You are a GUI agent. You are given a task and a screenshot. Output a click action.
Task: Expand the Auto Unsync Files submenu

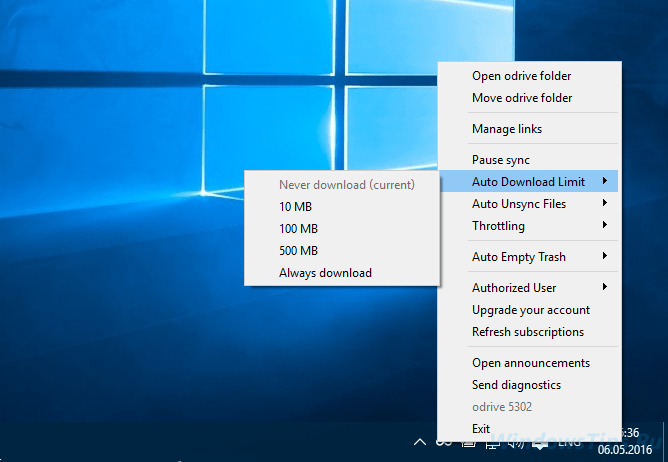click(x=528, y=204)
